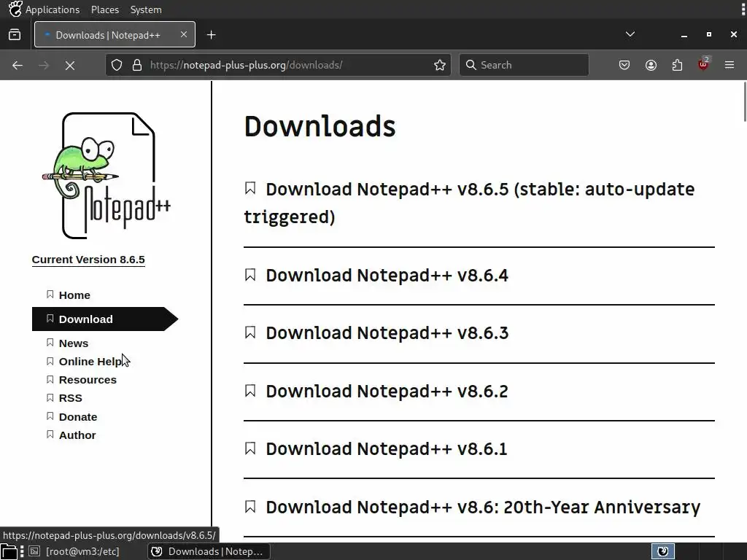Open the tracking protection shield icon

117,65
